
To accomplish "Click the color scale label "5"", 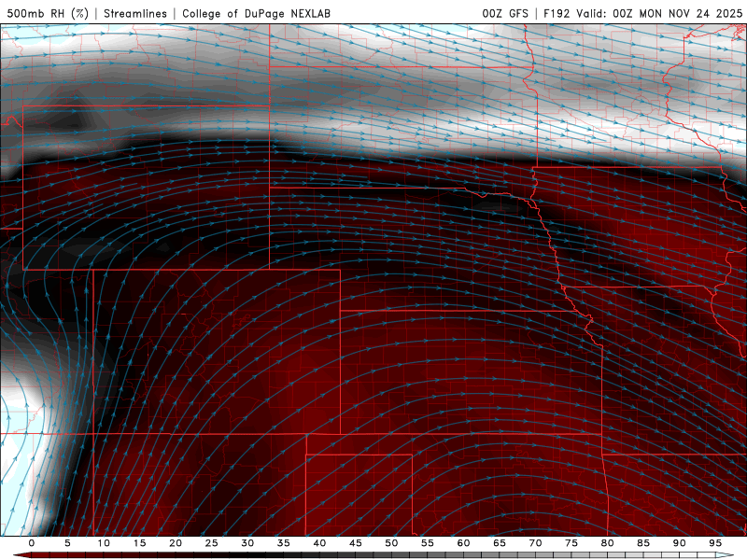I will tap(67, 543).
